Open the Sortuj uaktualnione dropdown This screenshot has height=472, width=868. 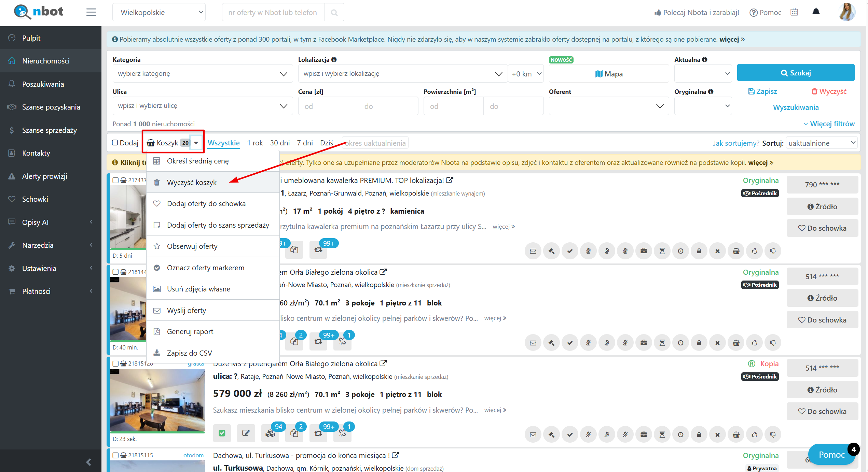coord(822,143)
